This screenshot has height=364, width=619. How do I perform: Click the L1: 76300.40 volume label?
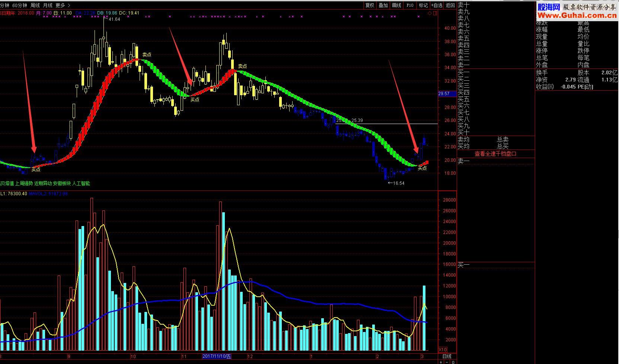click(x=14, y=194)
